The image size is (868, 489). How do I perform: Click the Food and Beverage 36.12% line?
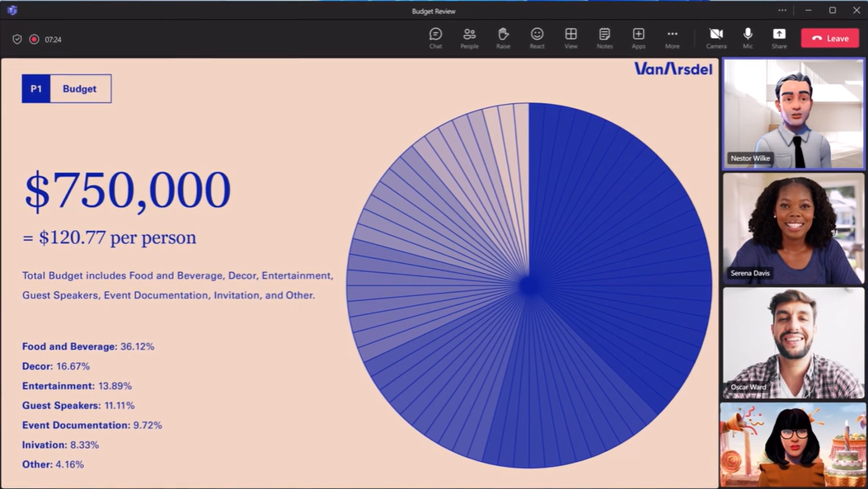coord(88,346)
